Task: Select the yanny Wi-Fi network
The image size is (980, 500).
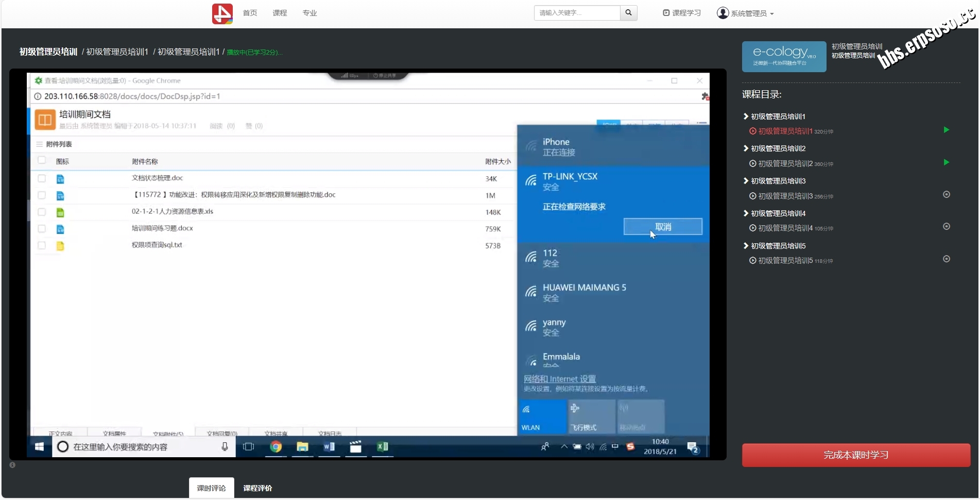Action: pos(613,327)
